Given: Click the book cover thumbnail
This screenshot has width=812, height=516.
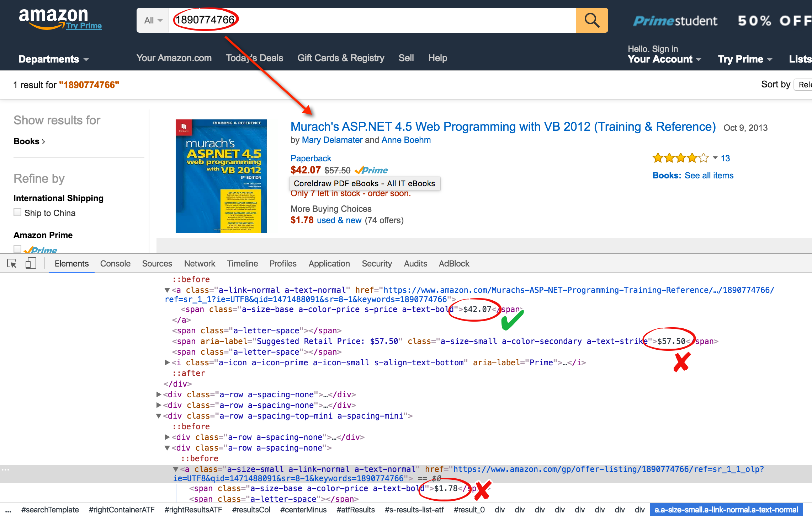Looking at the screenshot, I should (221, 176).
